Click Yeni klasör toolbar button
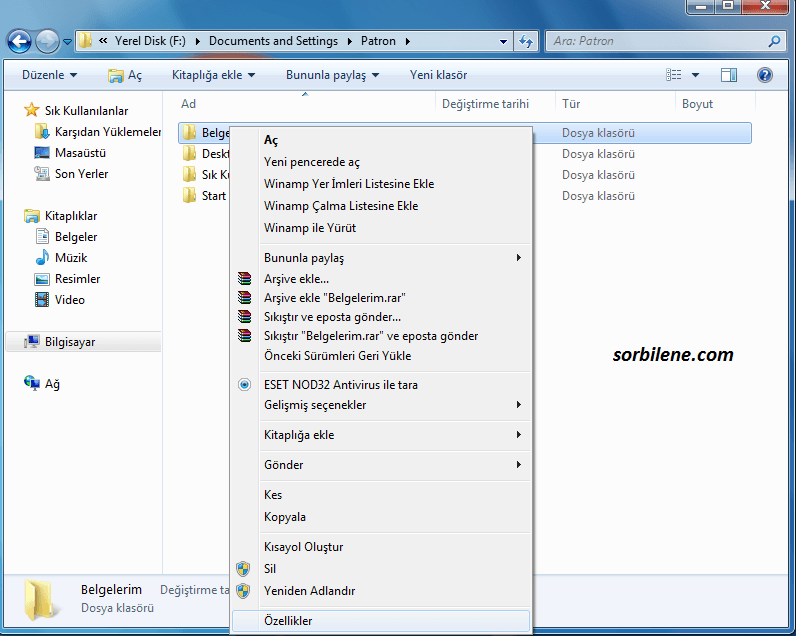Image resolution: width=796 pixels, height=636 pixels. pos(438,75)
